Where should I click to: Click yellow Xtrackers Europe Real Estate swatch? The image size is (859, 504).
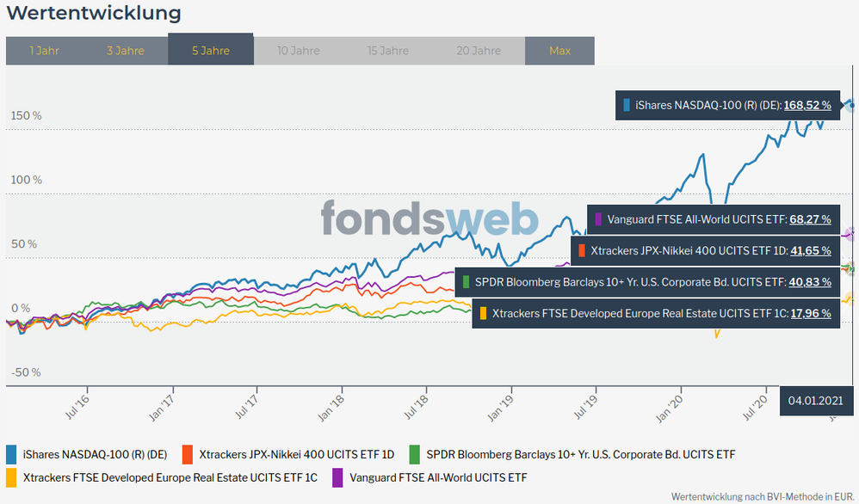(x=12, y=476)
